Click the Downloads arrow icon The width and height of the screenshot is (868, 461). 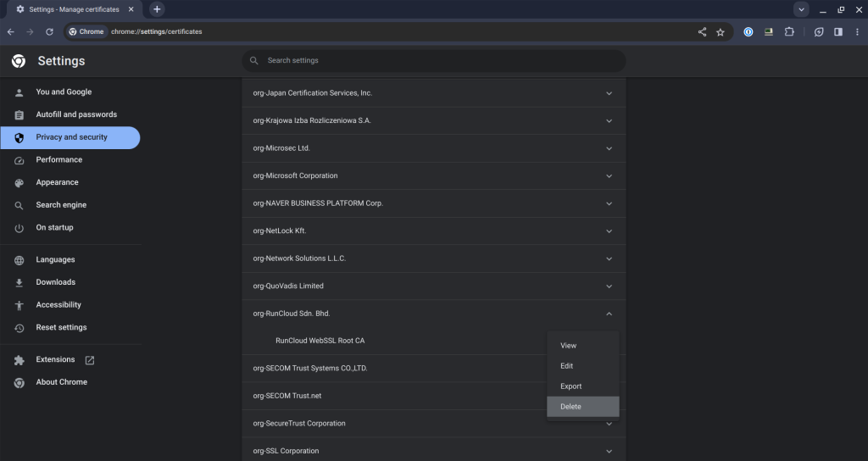click(x=19, y=283)
